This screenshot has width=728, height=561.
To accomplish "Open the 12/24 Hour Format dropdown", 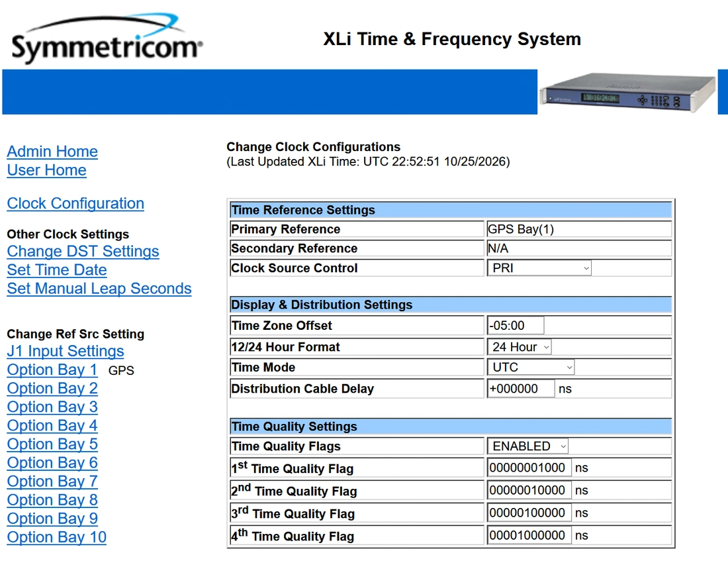I will click(519, 347).
